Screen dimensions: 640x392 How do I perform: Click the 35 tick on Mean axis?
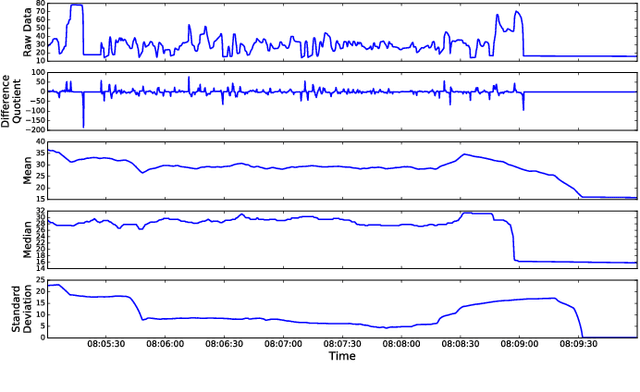pyautogui.click(x=40, y=153)
